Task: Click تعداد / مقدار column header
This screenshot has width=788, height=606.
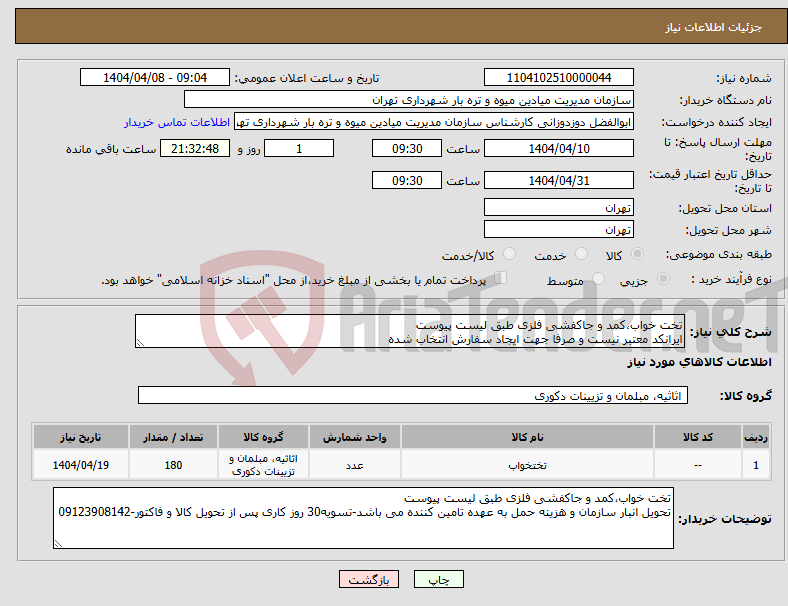Action: pos(173,437)
